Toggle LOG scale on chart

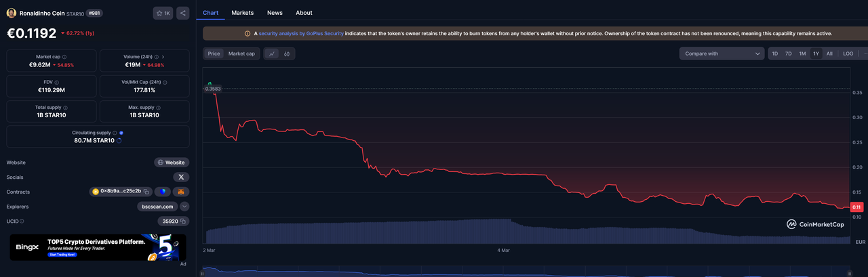coord(848,54)
